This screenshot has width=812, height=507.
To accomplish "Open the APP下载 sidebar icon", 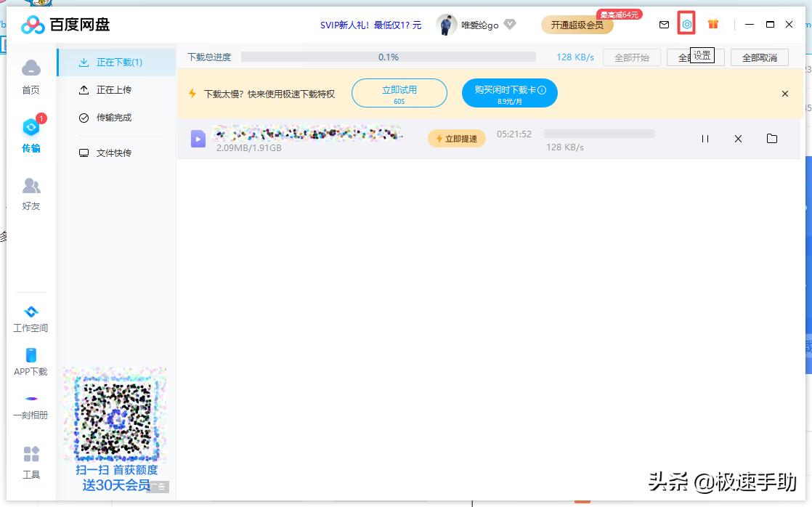I will [x=31, y=361].
